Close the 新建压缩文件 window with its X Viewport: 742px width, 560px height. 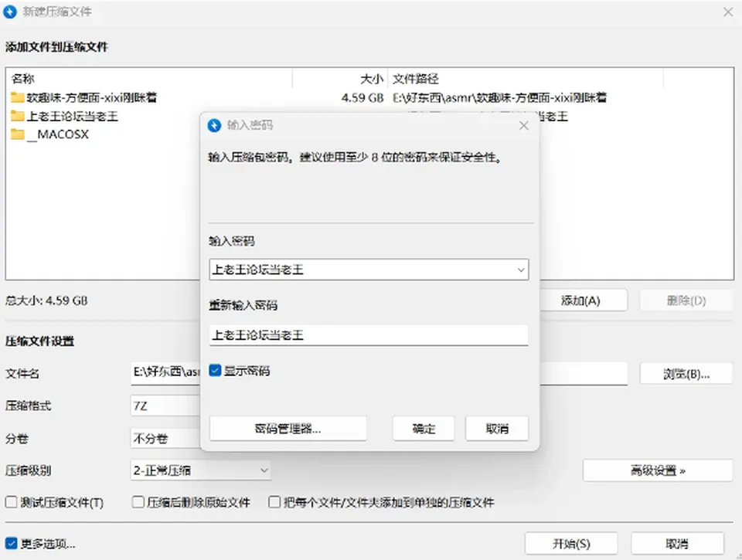pos(728,12)
